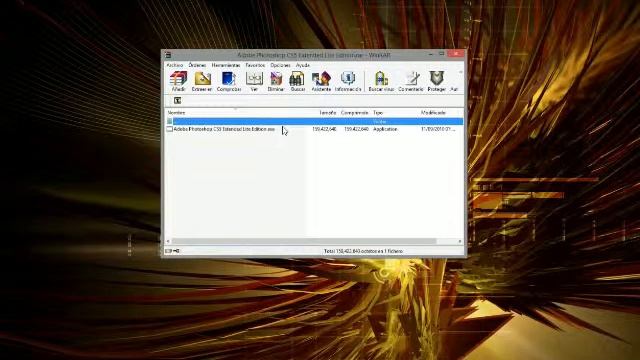
Task: Click the Application type cell of the exe
Action: [385, 129]
